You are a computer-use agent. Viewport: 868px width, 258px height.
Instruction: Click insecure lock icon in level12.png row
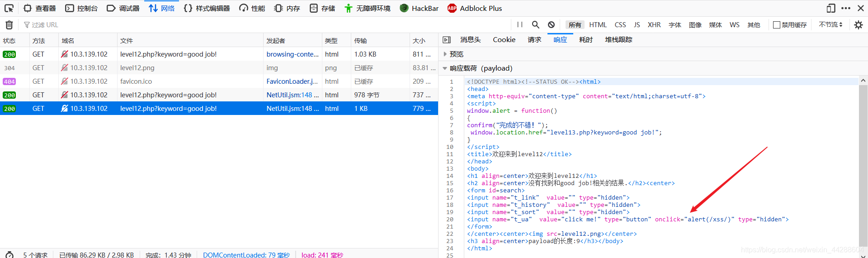(x=65, y=67)
